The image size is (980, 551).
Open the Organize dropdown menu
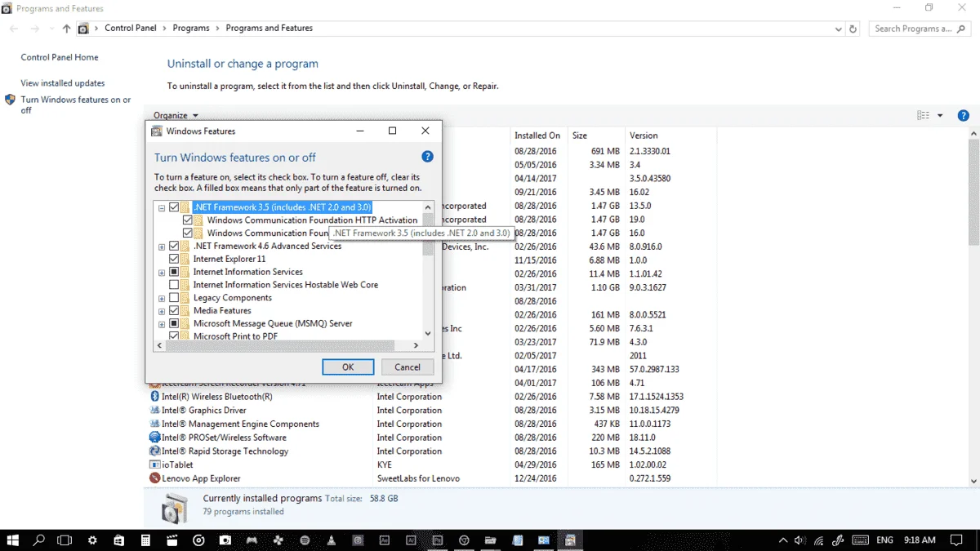tap(176, 115)
